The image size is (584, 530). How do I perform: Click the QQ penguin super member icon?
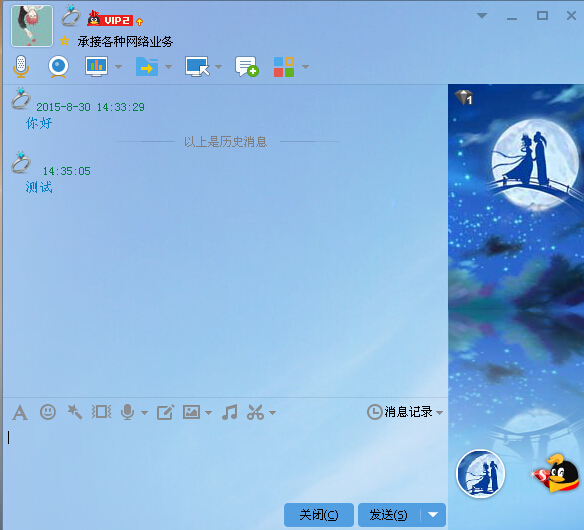coord(556,473)
